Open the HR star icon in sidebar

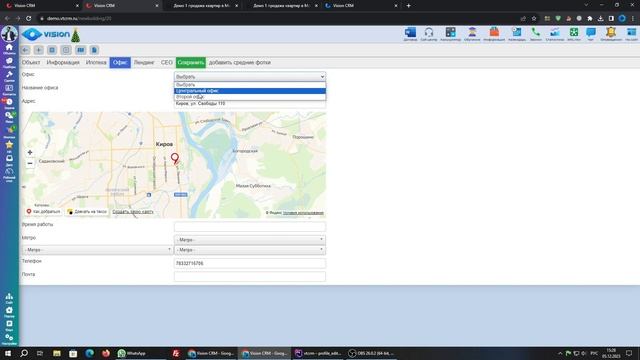pos(9,146)
